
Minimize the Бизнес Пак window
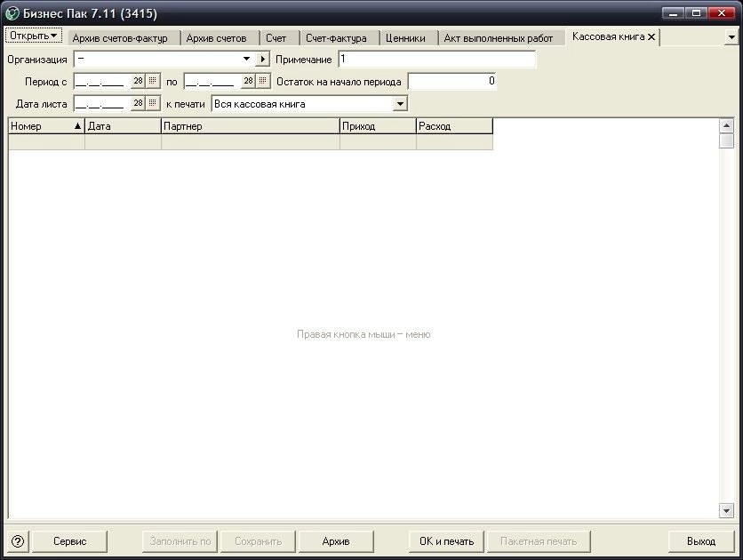(673, 12)
